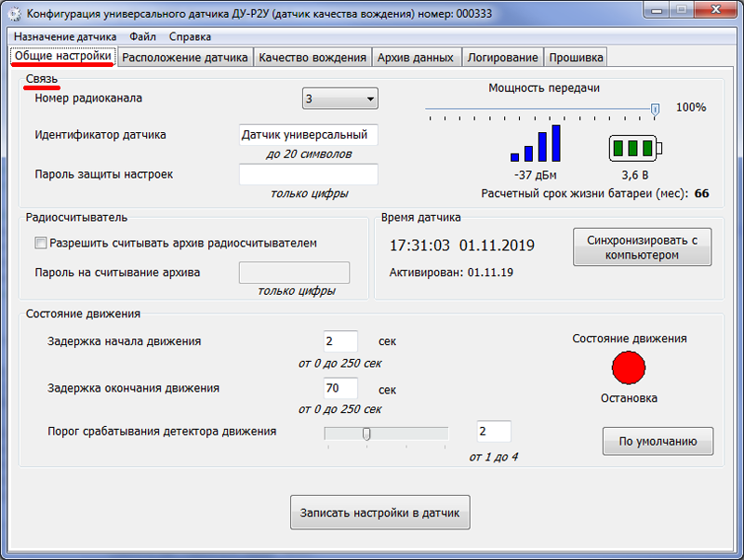Open the Прошивка tab

576,58
